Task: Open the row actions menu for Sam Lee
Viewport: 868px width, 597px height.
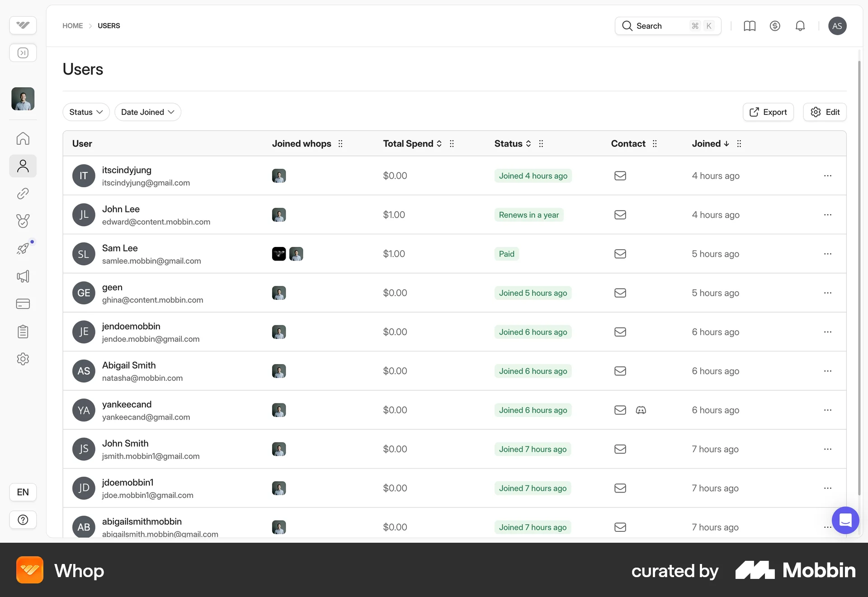Action: click(x=828, y=254)
